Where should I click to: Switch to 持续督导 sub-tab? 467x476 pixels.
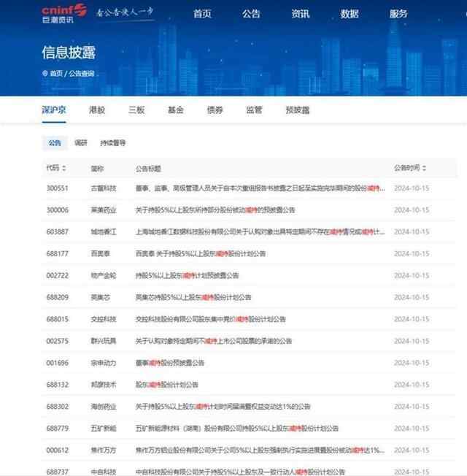coord(112,143)
